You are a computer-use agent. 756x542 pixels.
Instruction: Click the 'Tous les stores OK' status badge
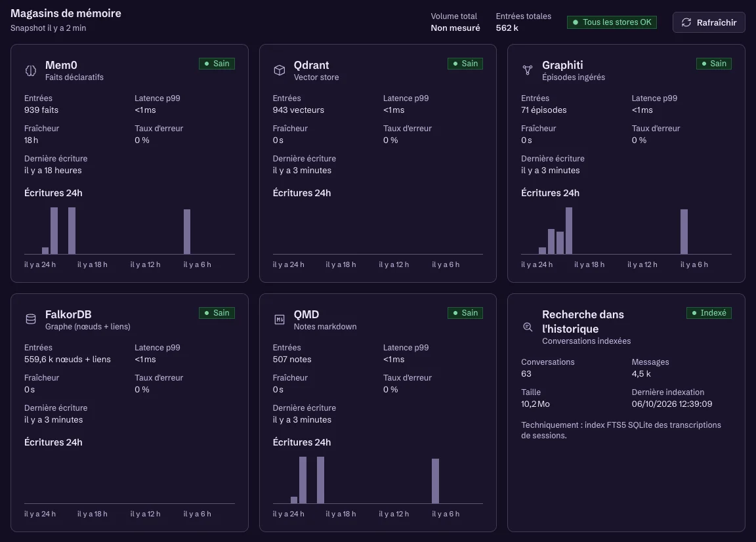(612, 22)
